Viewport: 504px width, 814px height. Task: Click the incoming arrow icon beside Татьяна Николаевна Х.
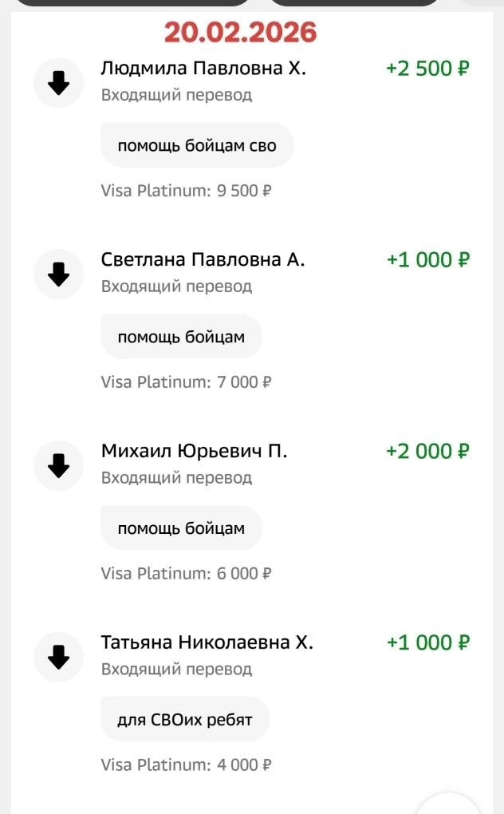[x=59, y=657]
